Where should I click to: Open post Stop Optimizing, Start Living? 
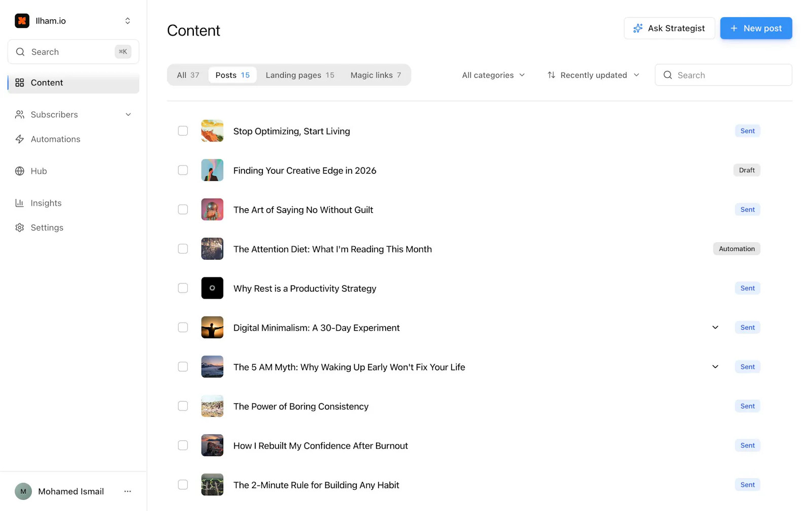(x=292, y=131)
